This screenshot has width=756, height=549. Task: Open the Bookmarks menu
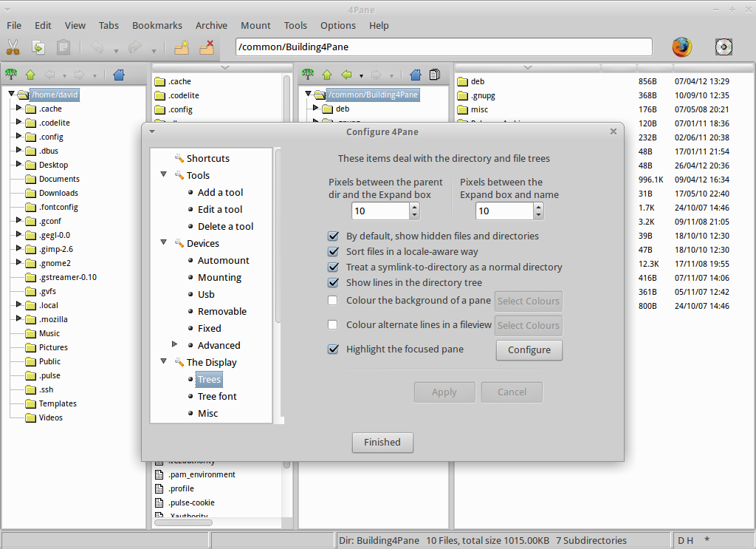(157, 26)
